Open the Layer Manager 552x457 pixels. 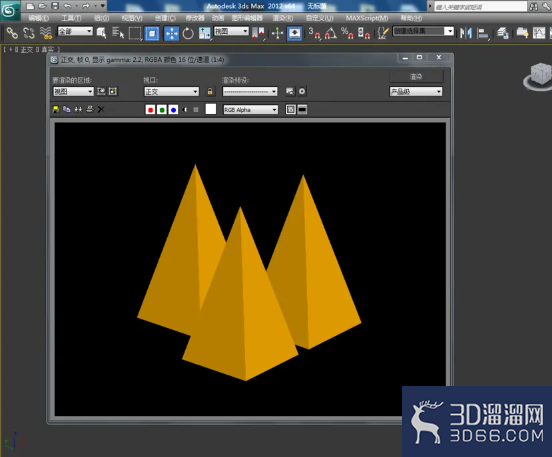502,33
